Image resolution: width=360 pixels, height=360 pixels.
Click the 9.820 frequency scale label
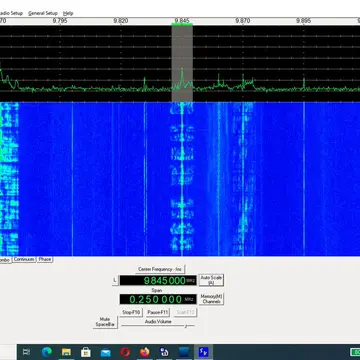tap(121, 21)
